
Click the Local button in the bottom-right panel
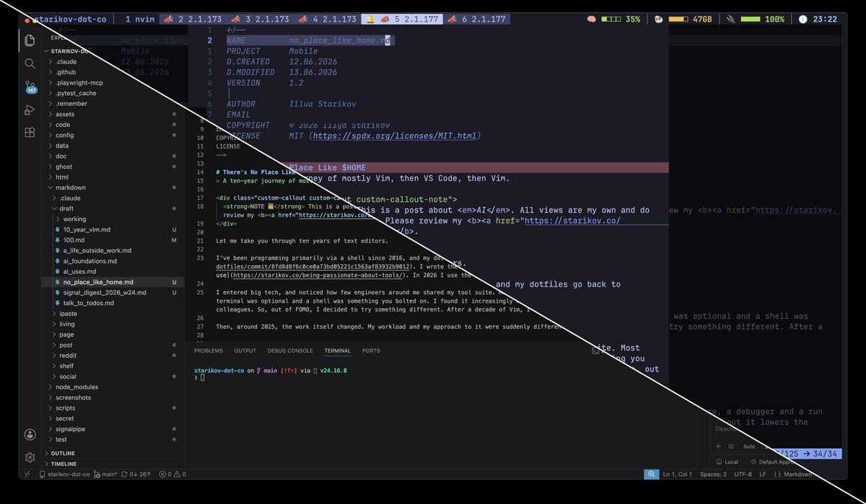pyautogui.click(x=727, y=462)
